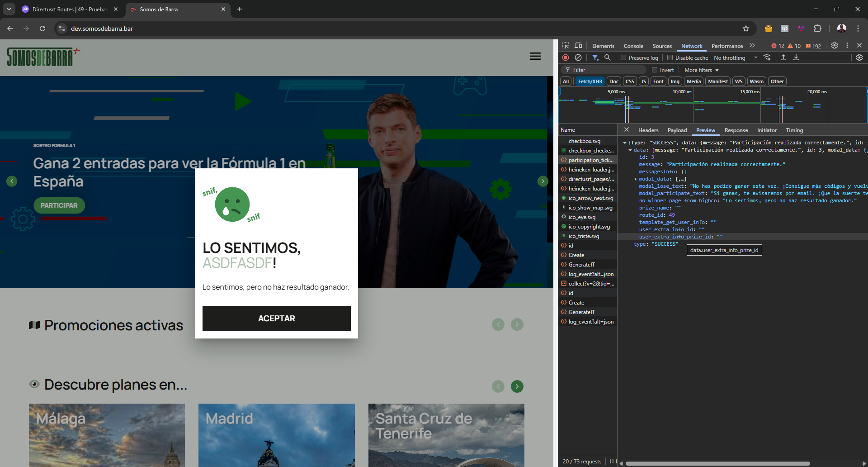Open network conditions wifi icon

(x=767, y=57)
